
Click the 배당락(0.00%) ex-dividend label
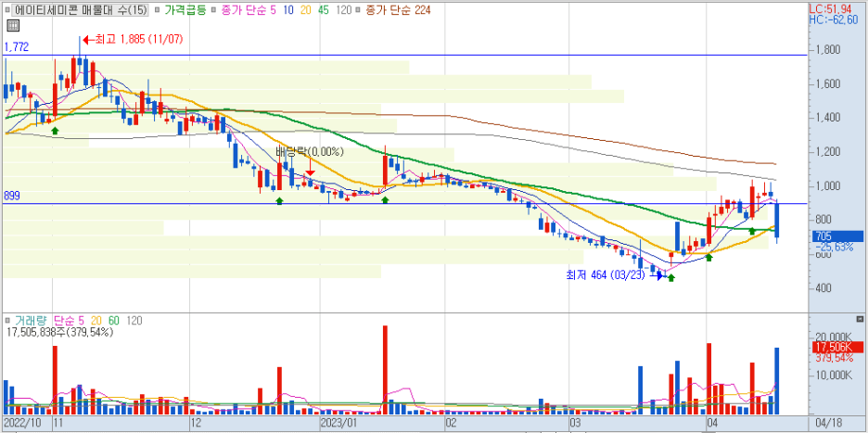click(x=311, y=152)
